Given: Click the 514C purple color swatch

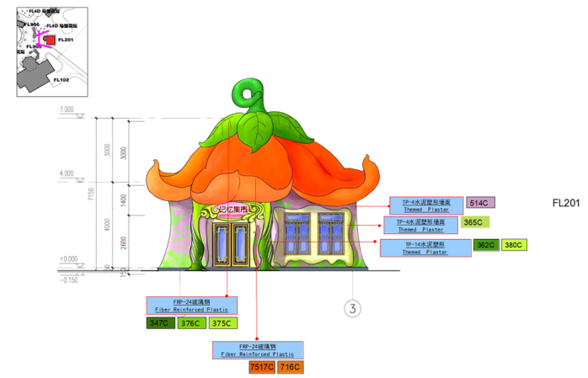Looking at the screenshot, I should click(480, 203).
